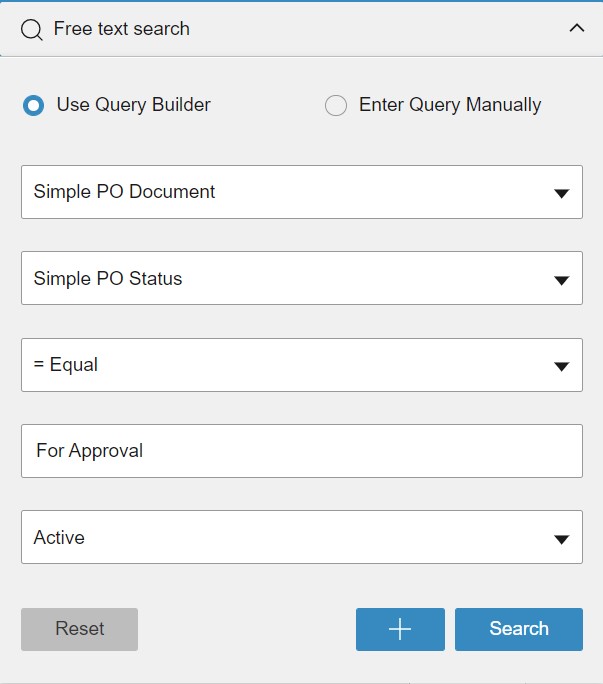Click the arrow icon in Simple PO Status box

(562, 280)
